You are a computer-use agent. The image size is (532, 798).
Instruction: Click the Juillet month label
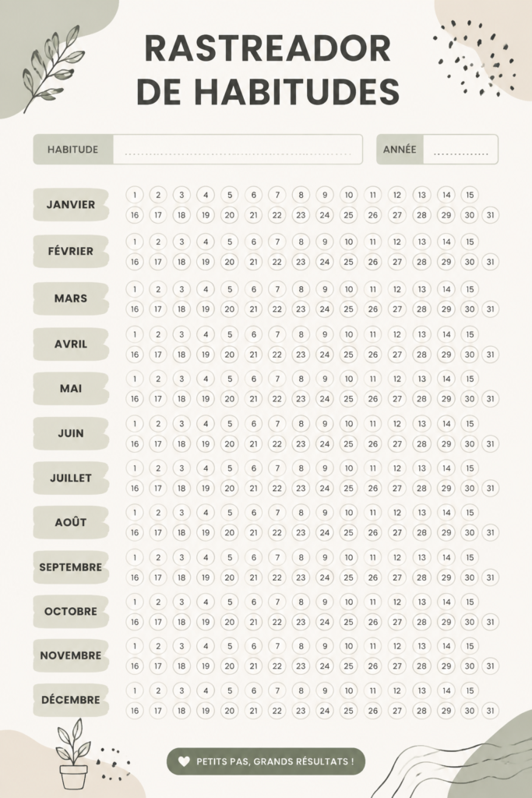[x=71, y=478]
